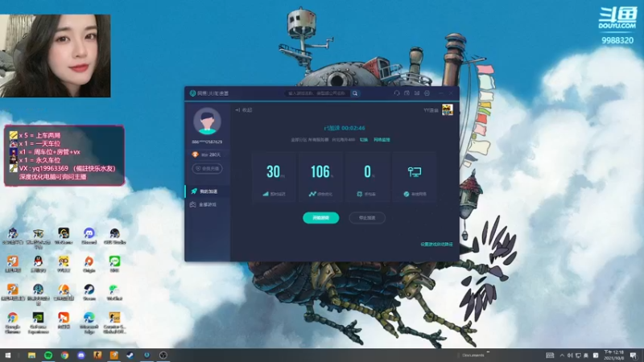Viewport: 644px width, 362px height.
Task: Open the Steam desktop shortcut
Action: [89, 292]
